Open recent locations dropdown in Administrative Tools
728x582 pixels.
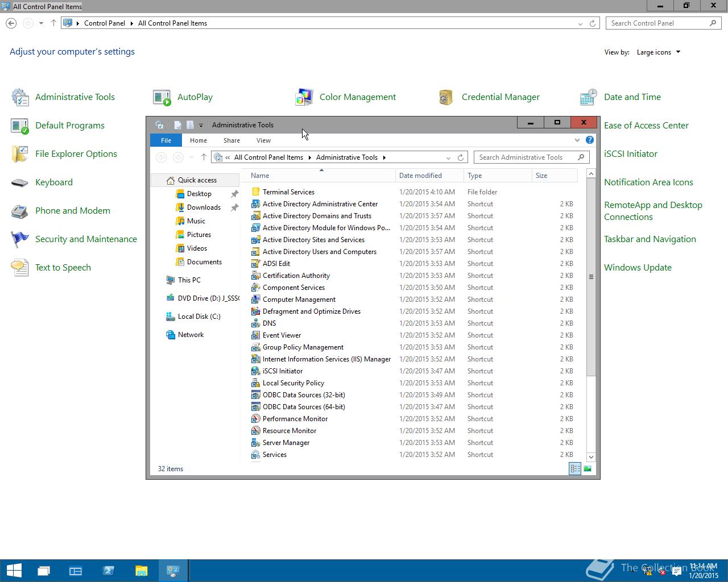pyautogui.click(x=192, y=157)
